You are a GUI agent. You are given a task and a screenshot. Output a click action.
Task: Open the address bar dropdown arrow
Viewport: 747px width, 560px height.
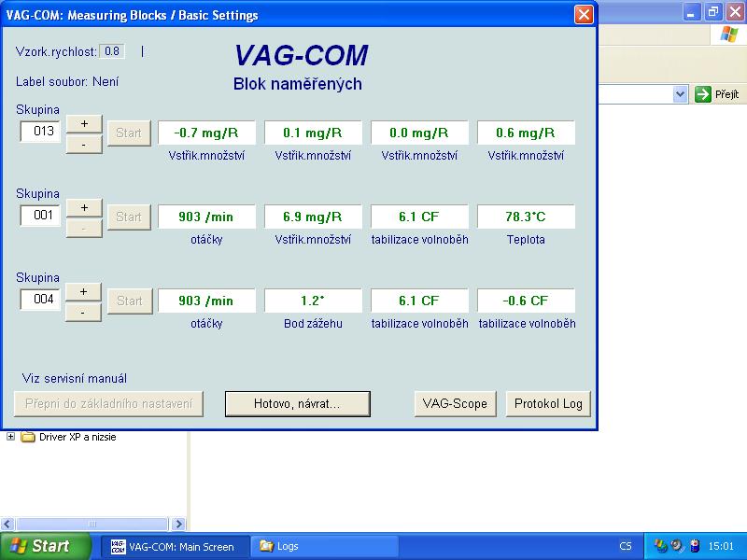click(x=681, y=94)
